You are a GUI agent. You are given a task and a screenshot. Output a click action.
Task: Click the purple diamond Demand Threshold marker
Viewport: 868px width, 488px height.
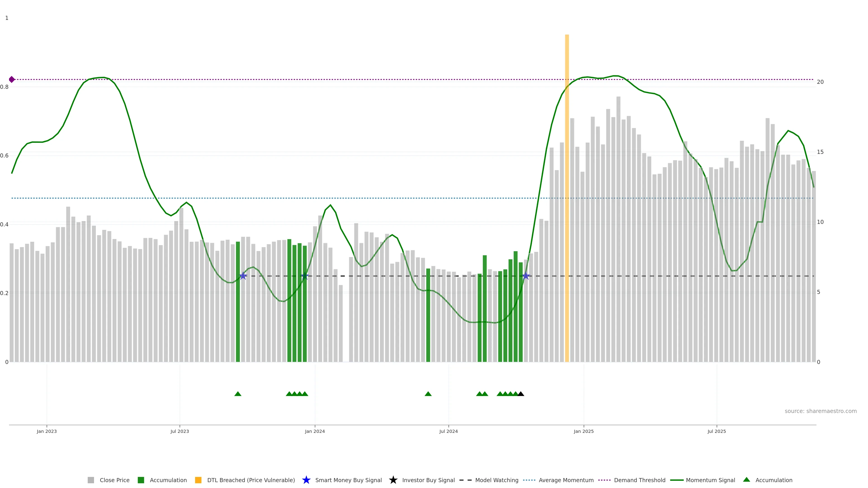coord(12,80)
